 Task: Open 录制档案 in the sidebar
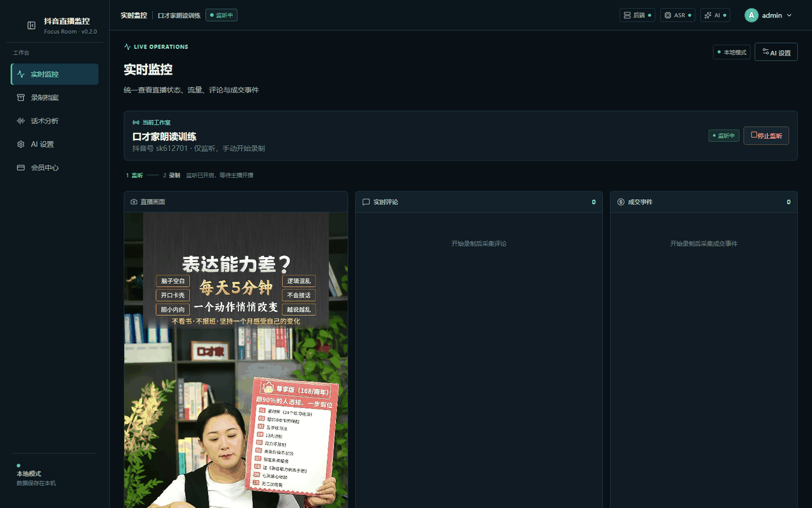coord(55,98)
